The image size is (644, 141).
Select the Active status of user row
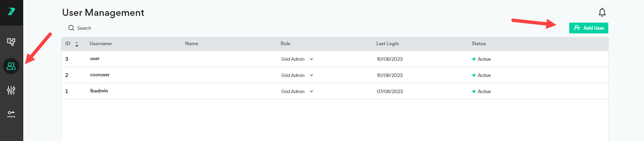pyautogui.click(x=484, y=59)
